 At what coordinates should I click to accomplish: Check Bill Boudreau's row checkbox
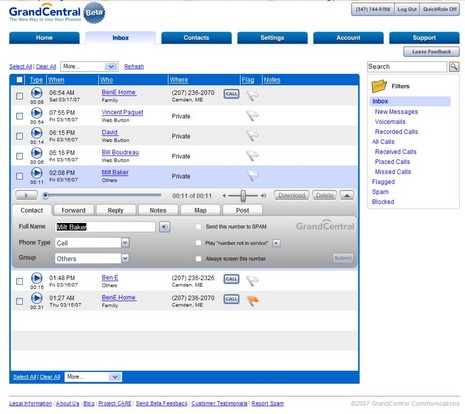coord(20,156)
